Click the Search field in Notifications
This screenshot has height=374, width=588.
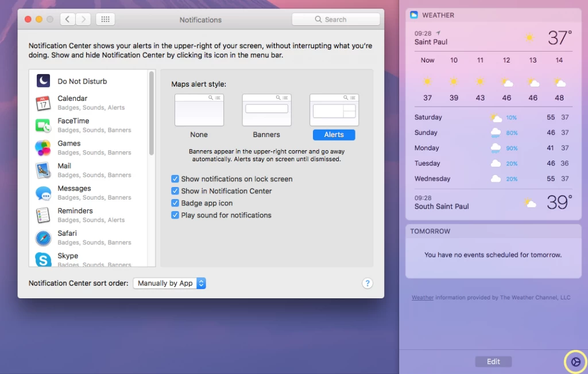pos(335,19)
